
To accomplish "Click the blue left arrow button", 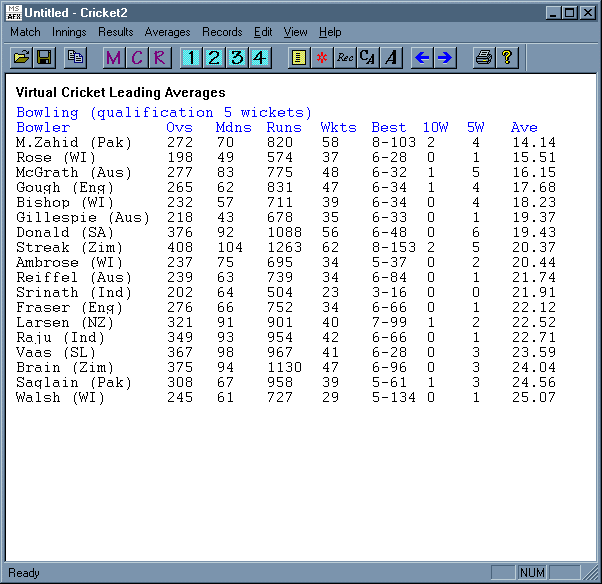I will point(422,58).
